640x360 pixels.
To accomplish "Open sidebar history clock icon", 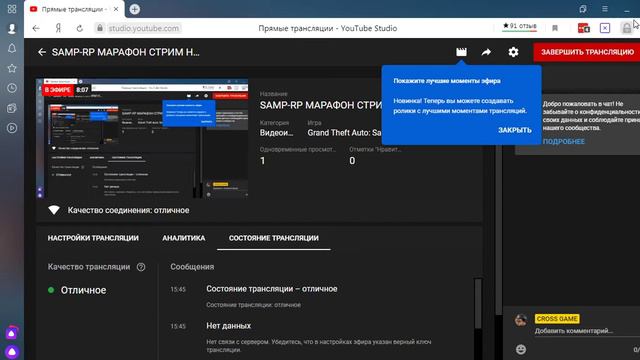I will coord(12,88).
